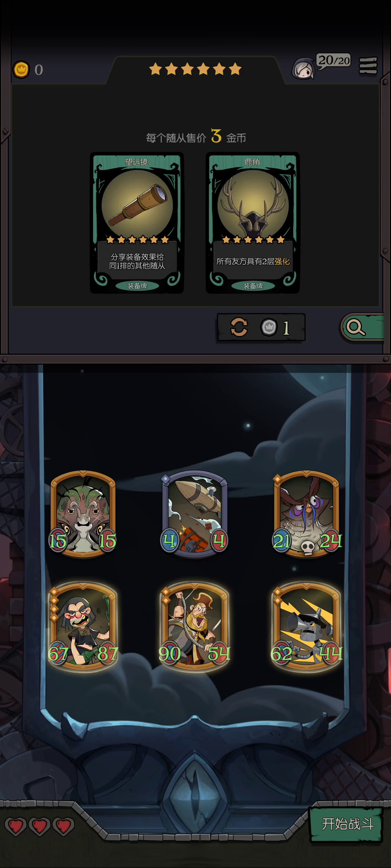Click the six-star tier rating bar
The height and width of the screenshot is (868, 391).
(x=195, y=69)
